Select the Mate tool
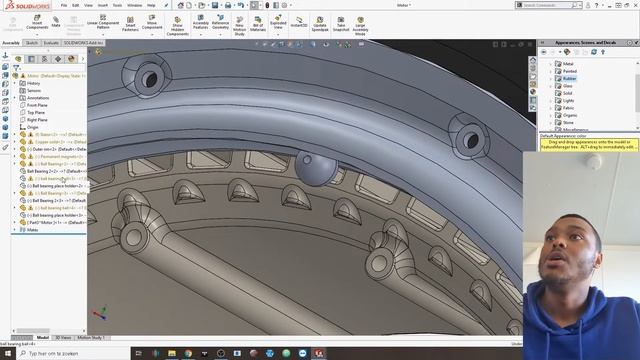640x360 pixels. [56, 22]
